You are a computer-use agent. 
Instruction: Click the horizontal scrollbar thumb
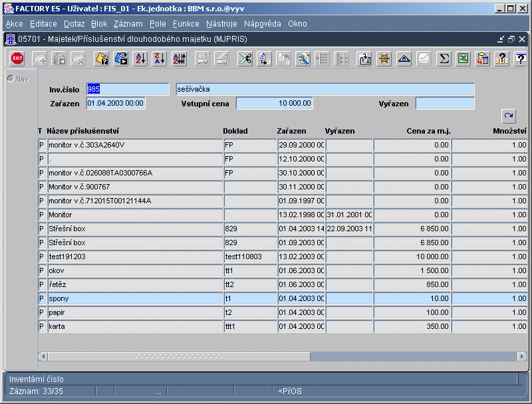[x=179, y=357]
